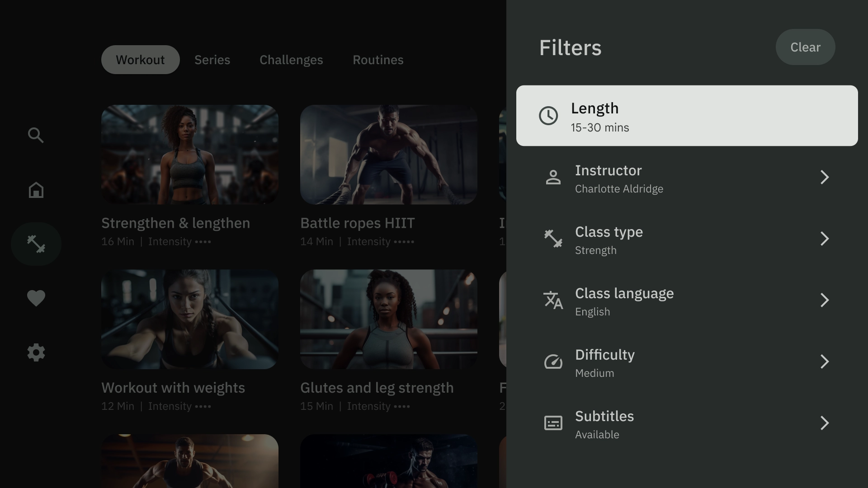Click the workout/fitness tool icon
868x488 pixels.
coord(36,244)
